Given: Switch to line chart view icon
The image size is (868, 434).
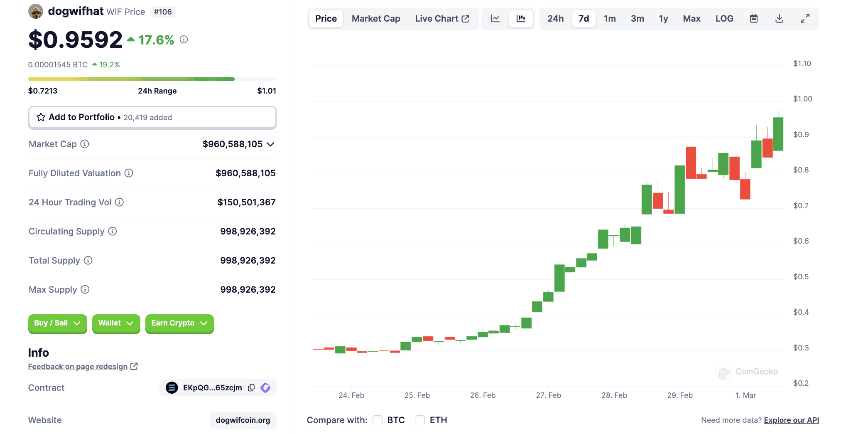Looking at the screenshot, I should 495,19.
